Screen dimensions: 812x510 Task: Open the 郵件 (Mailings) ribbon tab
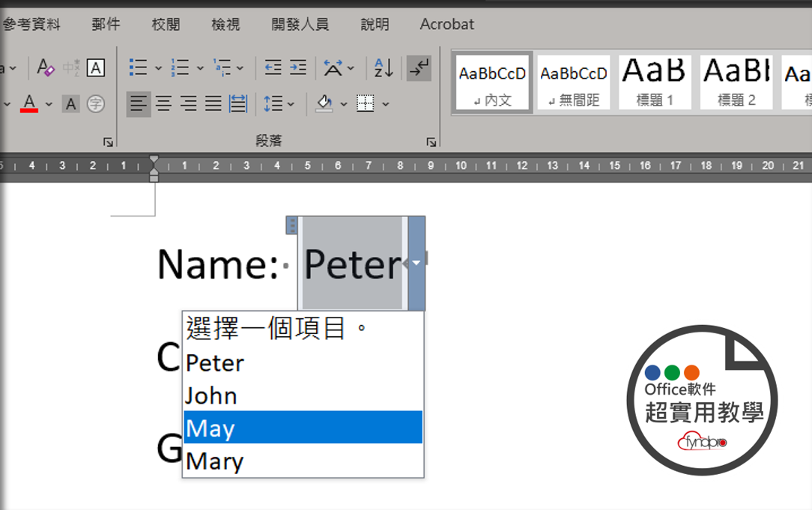(106, 24)
